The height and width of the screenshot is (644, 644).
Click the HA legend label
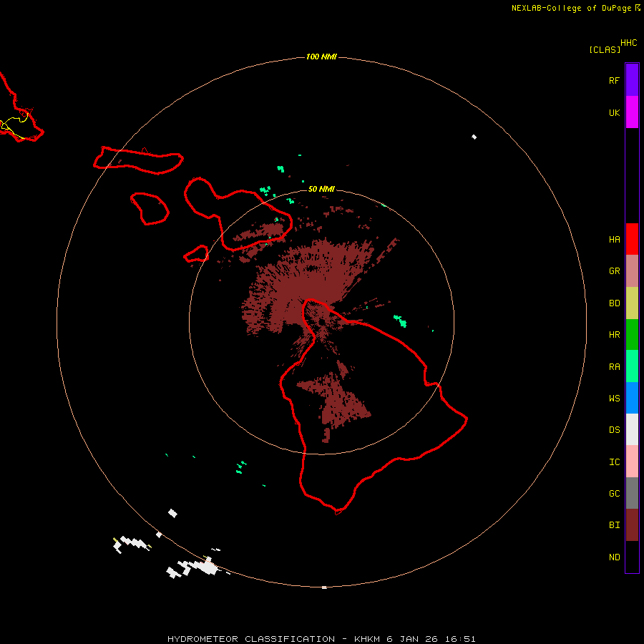tap(615, 239)
